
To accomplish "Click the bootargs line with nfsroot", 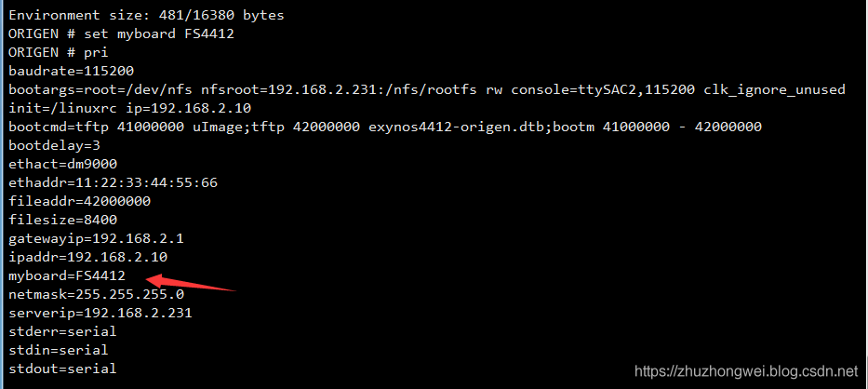I will 426,90.
